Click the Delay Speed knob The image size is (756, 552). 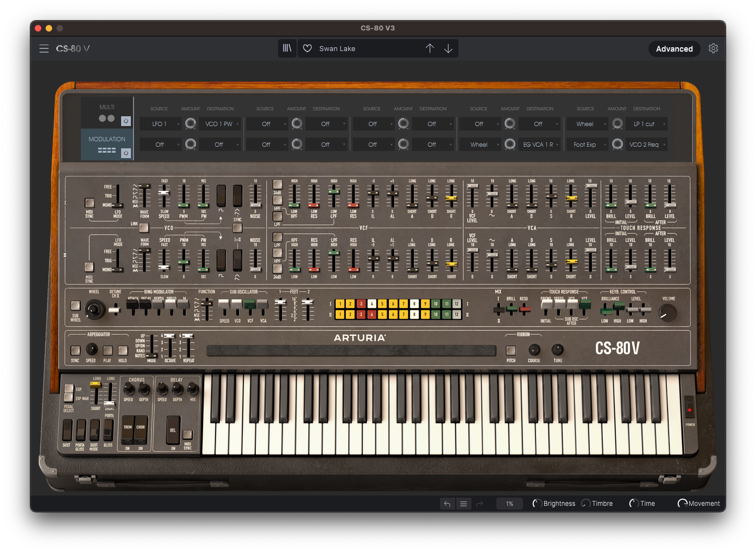tap(162, 389)
